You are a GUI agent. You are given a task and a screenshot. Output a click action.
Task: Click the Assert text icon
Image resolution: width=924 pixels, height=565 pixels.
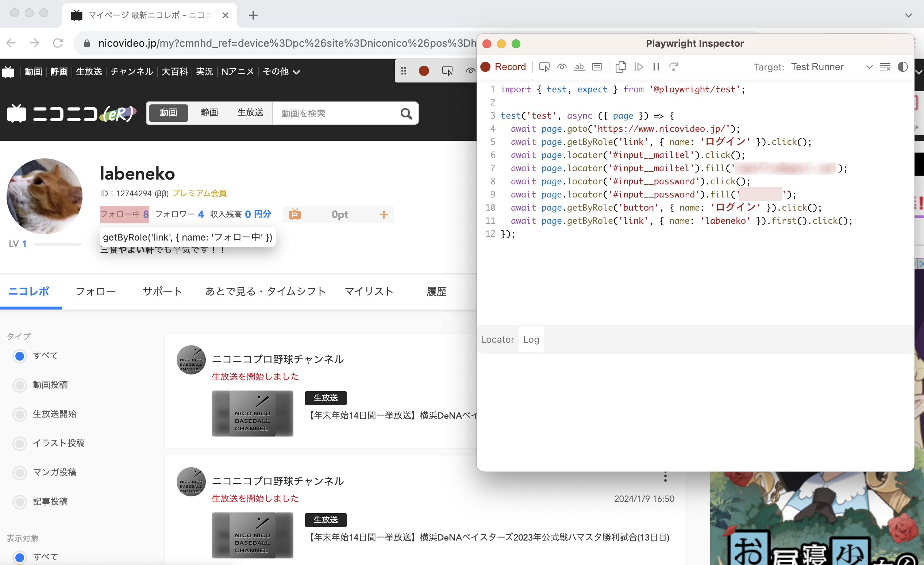coord(579,67)
